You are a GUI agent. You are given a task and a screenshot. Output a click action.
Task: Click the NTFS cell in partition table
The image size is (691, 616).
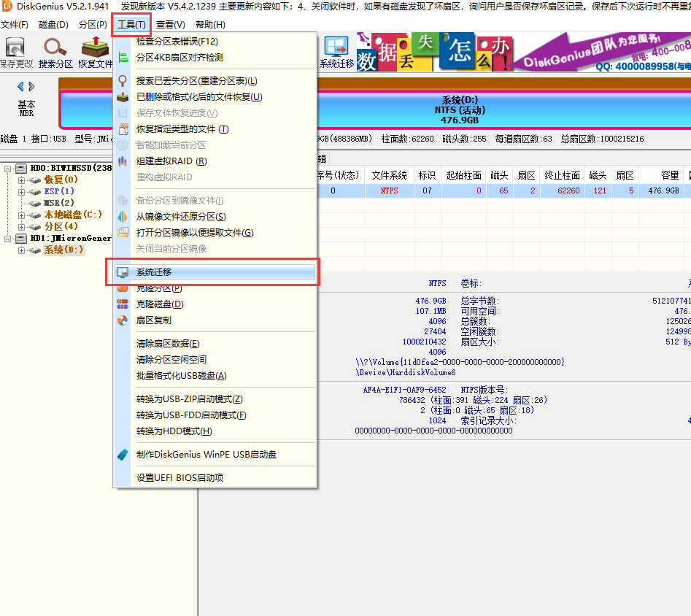(x=390, y=191)
